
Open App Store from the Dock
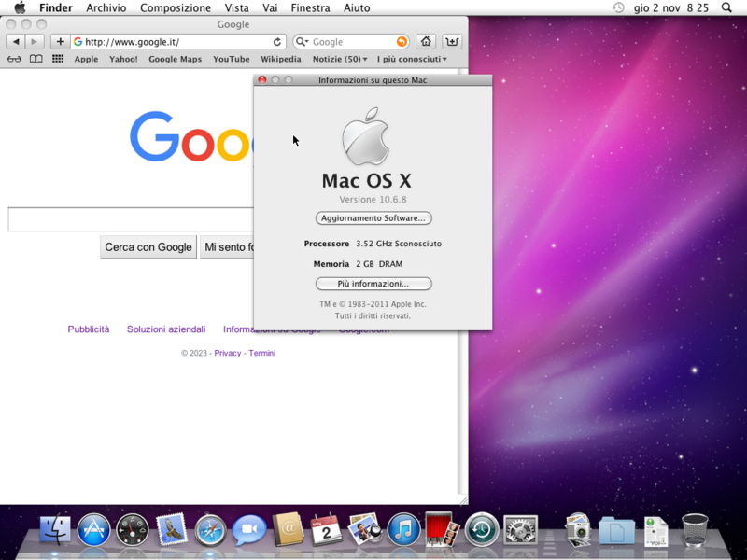[x=94, y=529]
